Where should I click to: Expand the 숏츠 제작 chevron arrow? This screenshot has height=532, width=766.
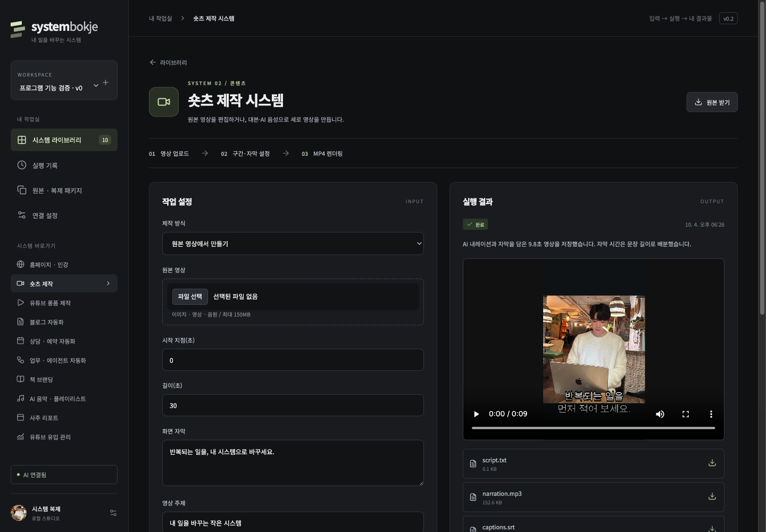tap(108, 284)
